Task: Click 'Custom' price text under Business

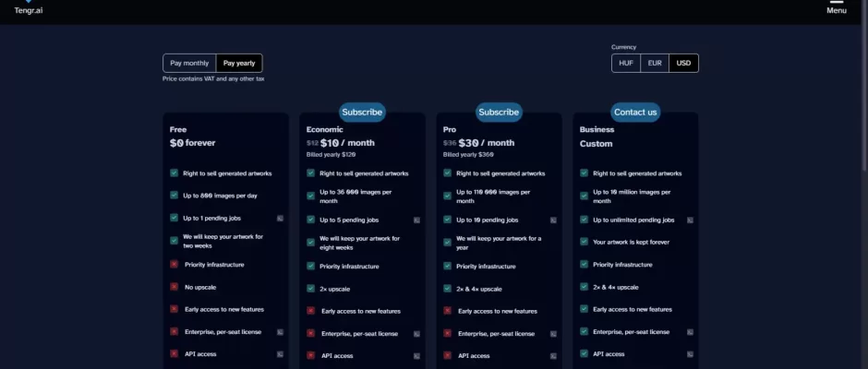Action: click(597, 144)
